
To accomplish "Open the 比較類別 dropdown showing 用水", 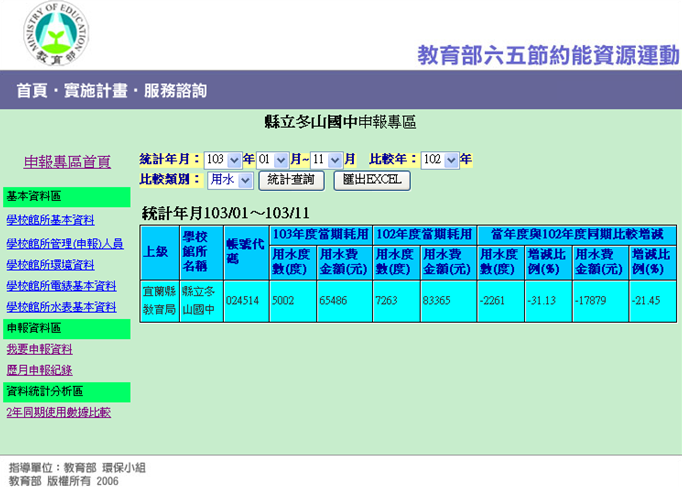I will (x=229, y=180).
